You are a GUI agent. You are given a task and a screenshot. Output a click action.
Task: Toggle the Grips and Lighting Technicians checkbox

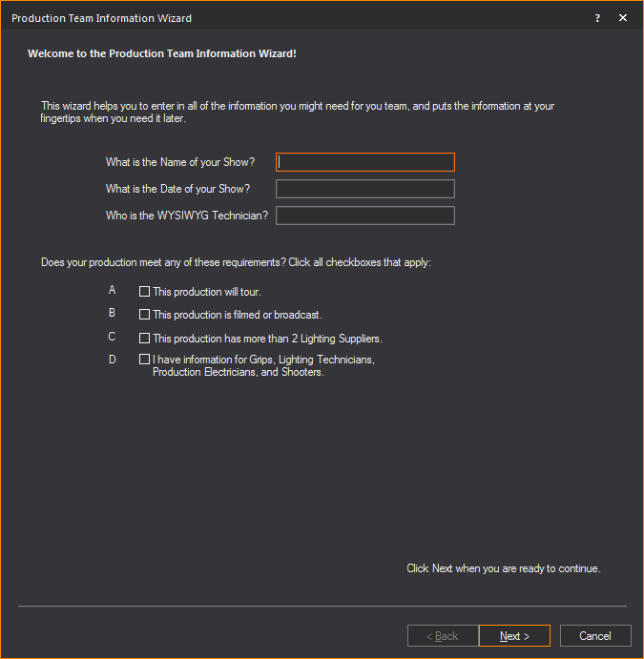pos(145,360)
